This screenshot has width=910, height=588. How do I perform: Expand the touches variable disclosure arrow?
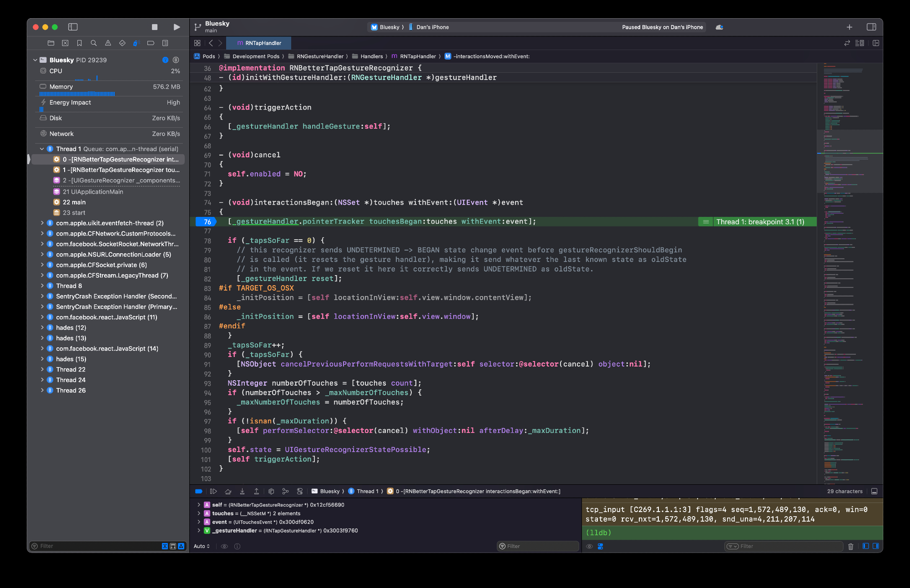tap(199, 513)
